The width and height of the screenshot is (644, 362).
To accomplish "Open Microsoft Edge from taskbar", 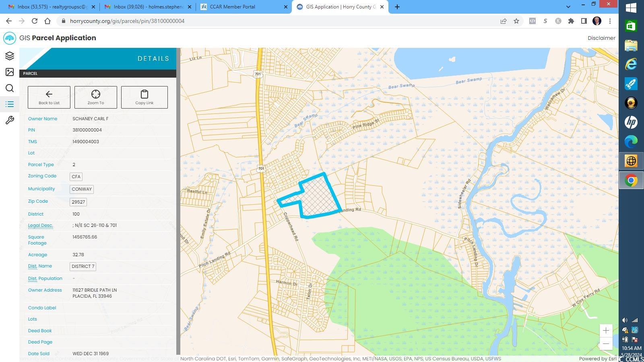I will [631, 141].
